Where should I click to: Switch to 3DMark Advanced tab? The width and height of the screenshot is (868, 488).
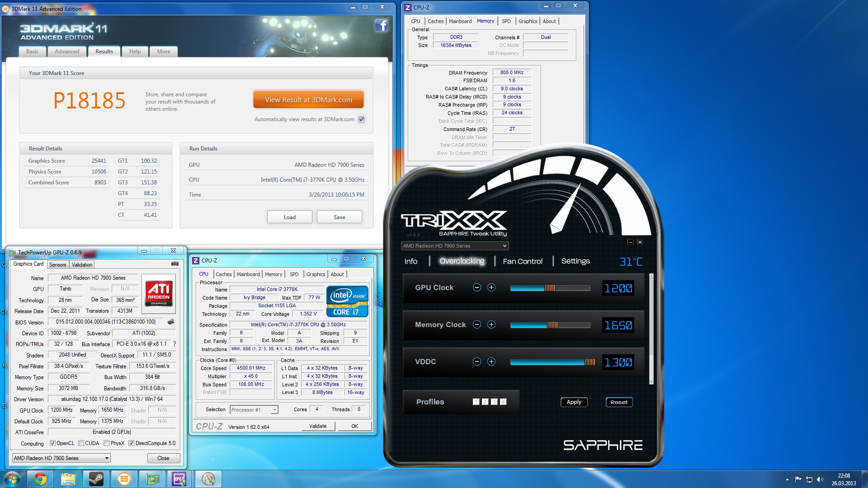tap(67, 52)
